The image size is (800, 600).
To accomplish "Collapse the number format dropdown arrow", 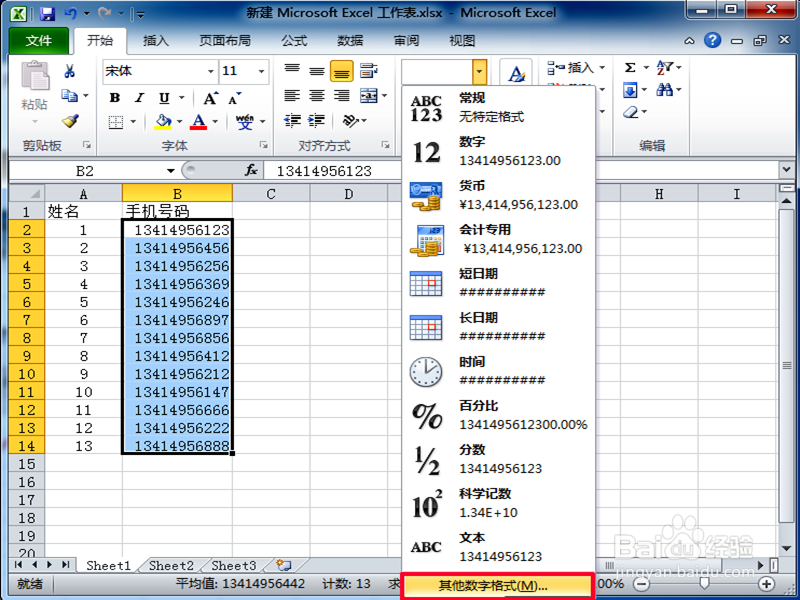I will click(x=479, y=71).
